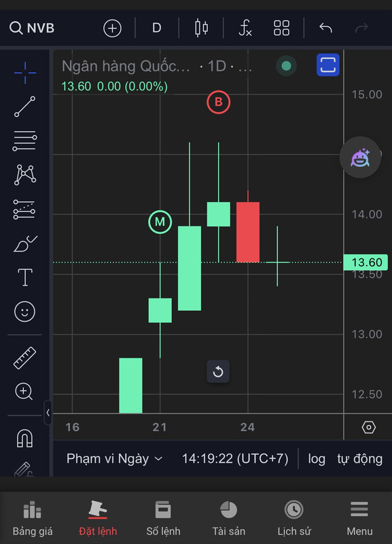Collapse the drawing toolbar arrow
The height and width of the screenshot is (544, 392).
[48, 413]
